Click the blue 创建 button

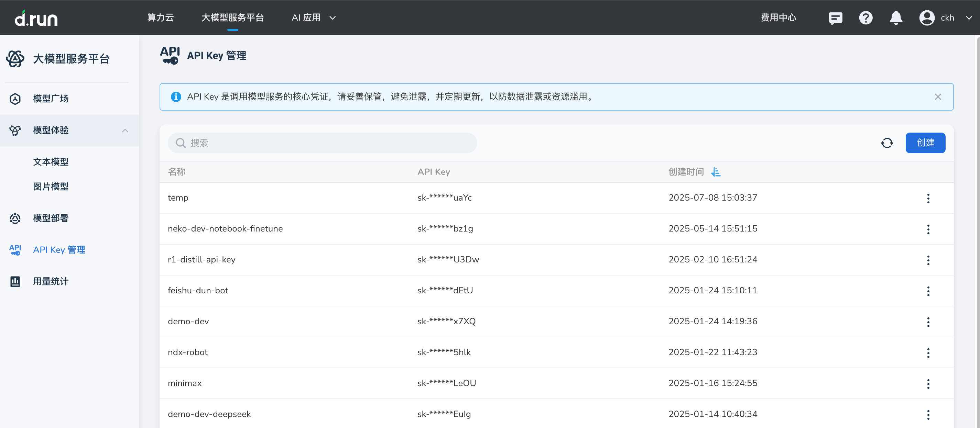(925, 143)
